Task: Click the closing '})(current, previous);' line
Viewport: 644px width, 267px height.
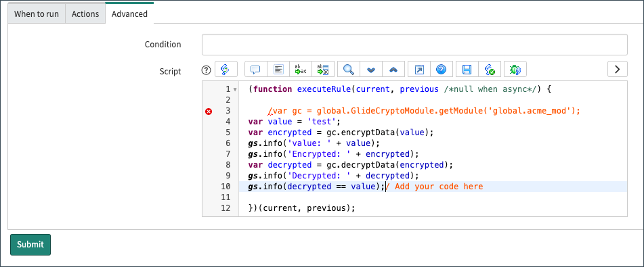Action: tap(302, 208)
